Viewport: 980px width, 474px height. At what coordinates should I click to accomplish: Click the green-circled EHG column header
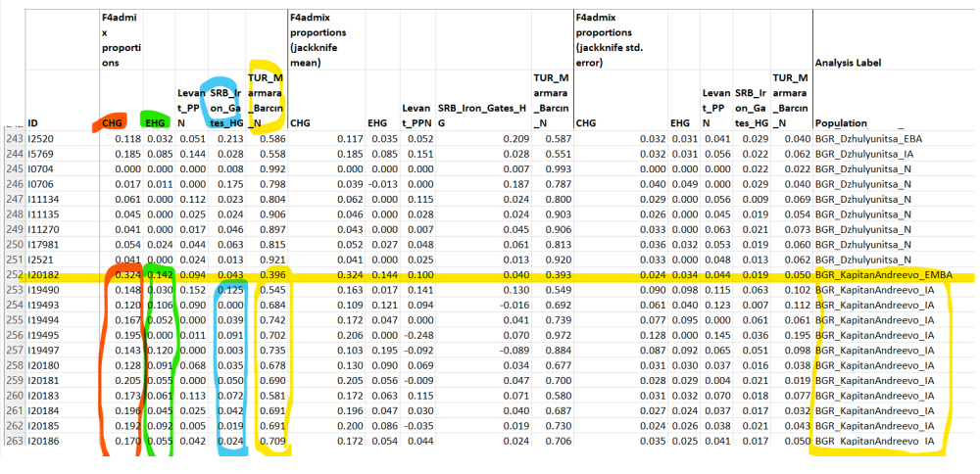pos(156,123)
